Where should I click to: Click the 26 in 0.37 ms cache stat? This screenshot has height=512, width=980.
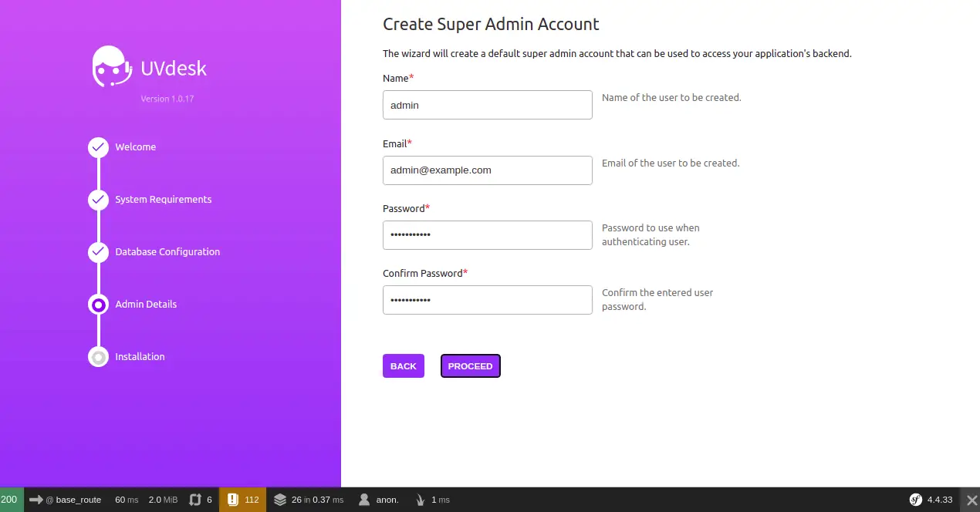click(x=317, y=500)
